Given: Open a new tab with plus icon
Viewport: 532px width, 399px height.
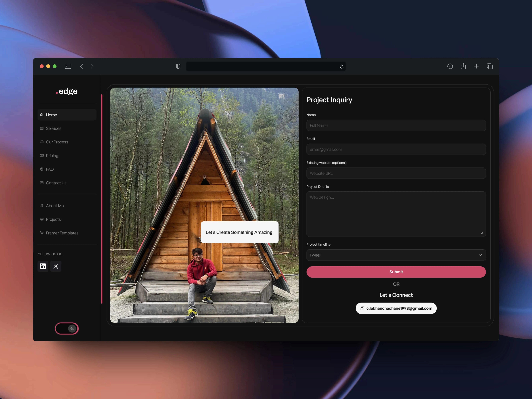Looking at the screenshot, I should coord(476,66).
